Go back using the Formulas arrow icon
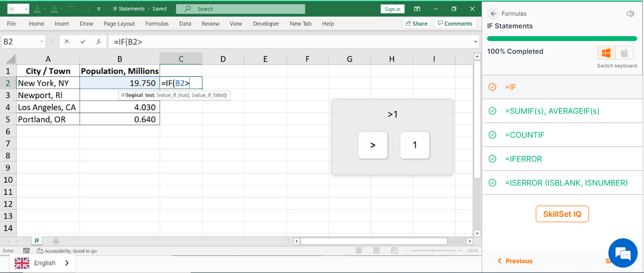Screen dimensions: 644x273 [493, 14]
